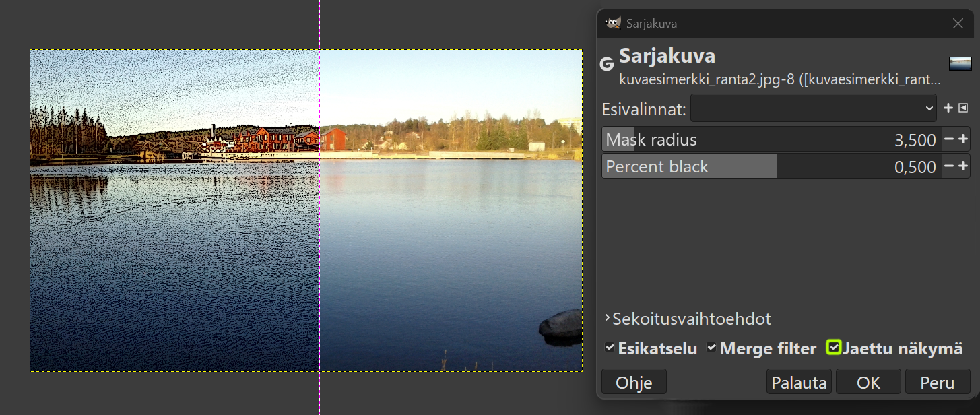Viewport: 980px width, 415px height.
Task: Click the GEGL operation 'G' icon
Action: click(606, 64)
